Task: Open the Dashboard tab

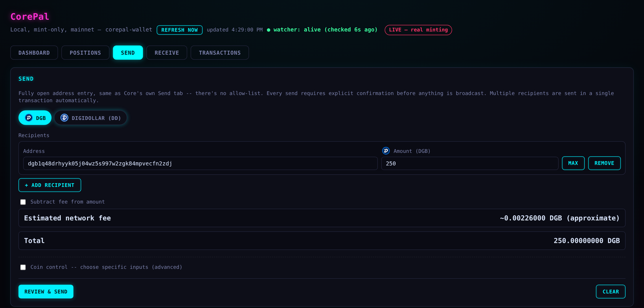Action: click(34, 53)
